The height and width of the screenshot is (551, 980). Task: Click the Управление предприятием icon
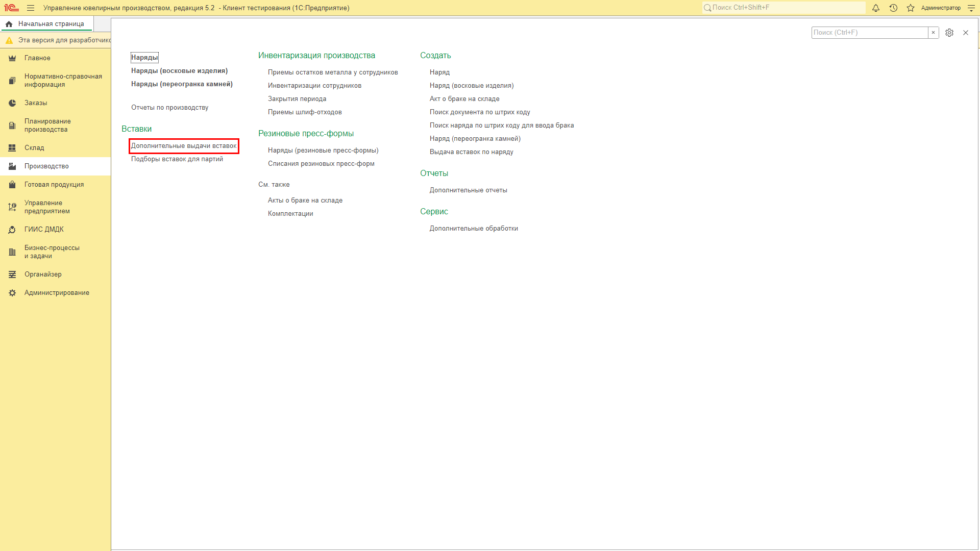[12, 207]
